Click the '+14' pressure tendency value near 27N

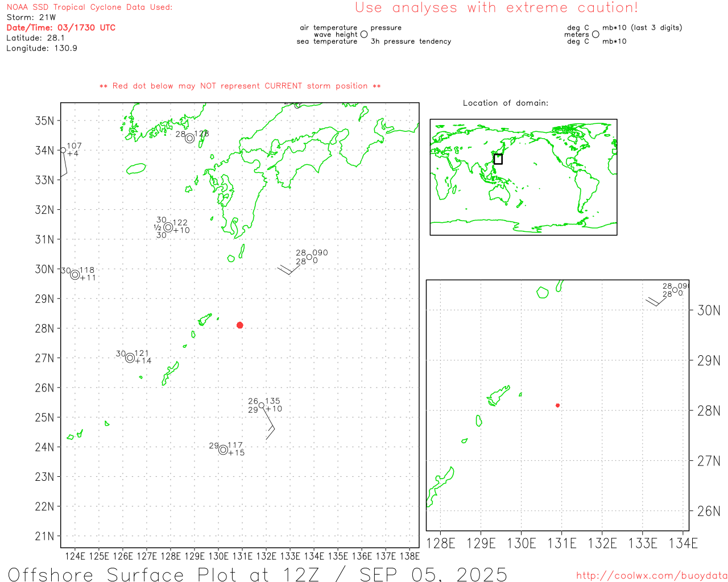click(143, 361)
